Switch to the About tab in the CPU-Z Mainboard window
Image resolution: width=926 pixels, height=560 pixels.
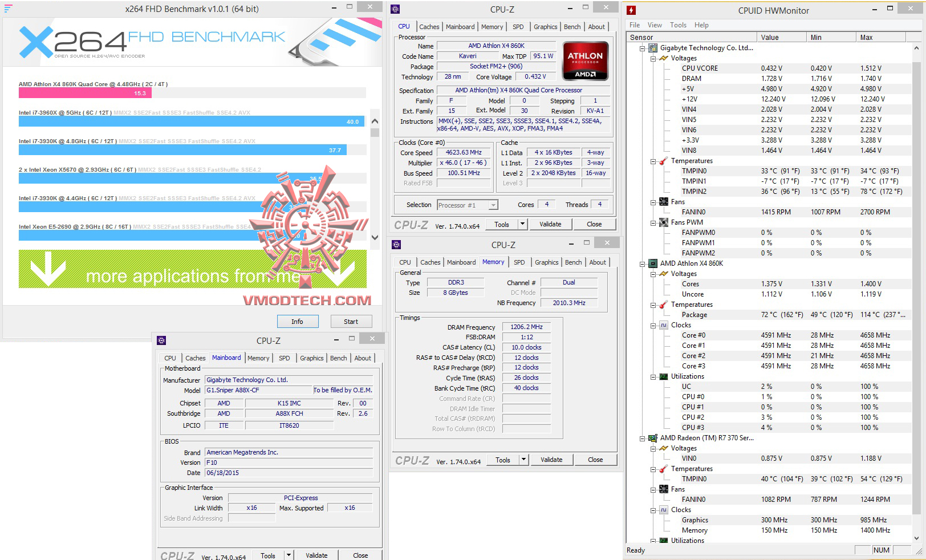pos(363,358)
